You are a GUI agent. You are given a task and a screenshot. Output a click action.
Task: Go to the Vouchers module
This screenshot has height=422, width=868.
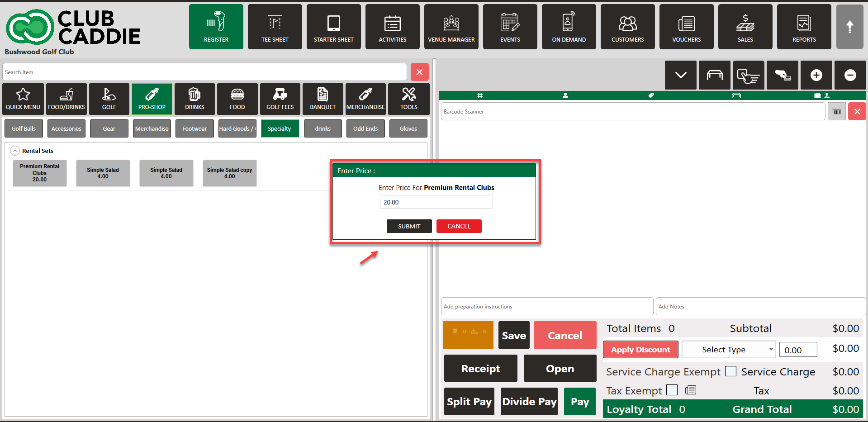(x=686, y=27)
